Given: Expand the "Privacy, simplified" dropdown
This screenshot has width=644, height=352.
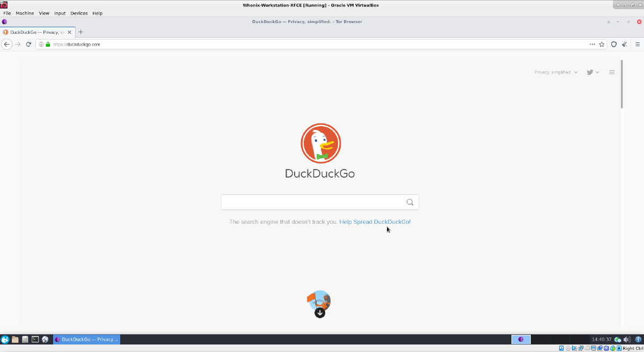Looking at the screenshot, I should coord(556,72).
